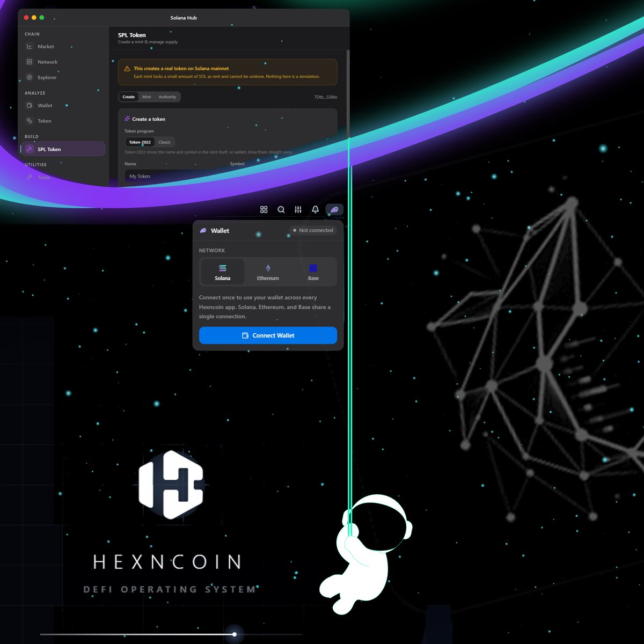Click the Connect Wallet button
The image size is (644, 644).
click(x=268, y=335)
